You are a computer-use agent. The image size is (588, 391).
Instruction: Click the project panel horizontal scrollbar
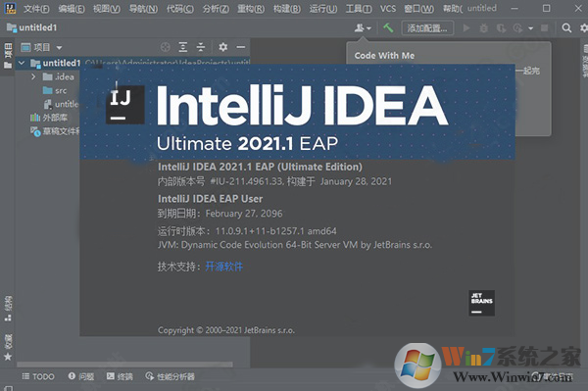(124, 365)
